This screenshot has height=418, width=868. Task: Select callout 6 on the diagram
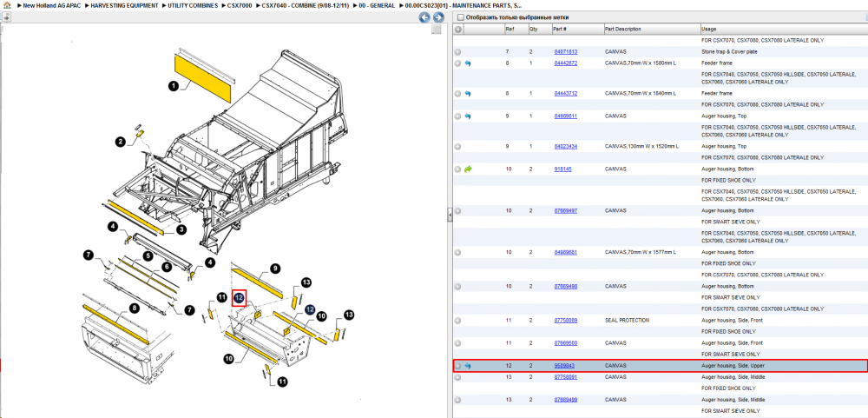point(166,267)
